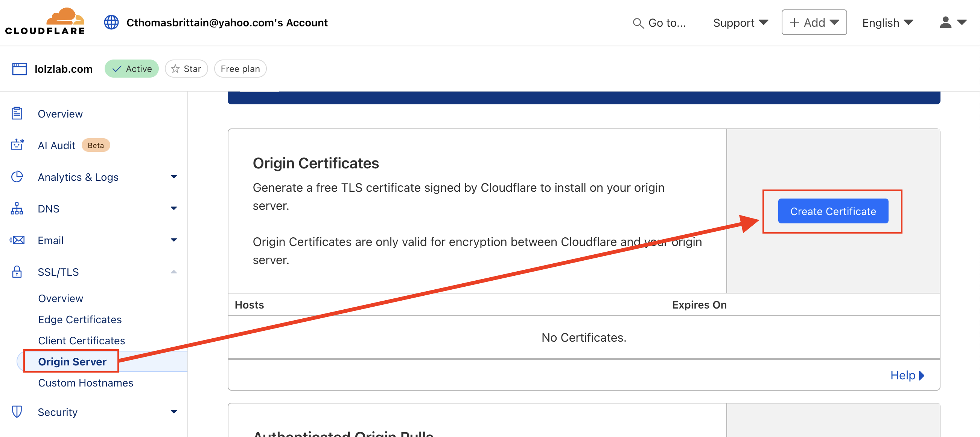Click the lolzlab.com website window icon
This screenshot has width=980, height=437.
click(x=20, y=69)
